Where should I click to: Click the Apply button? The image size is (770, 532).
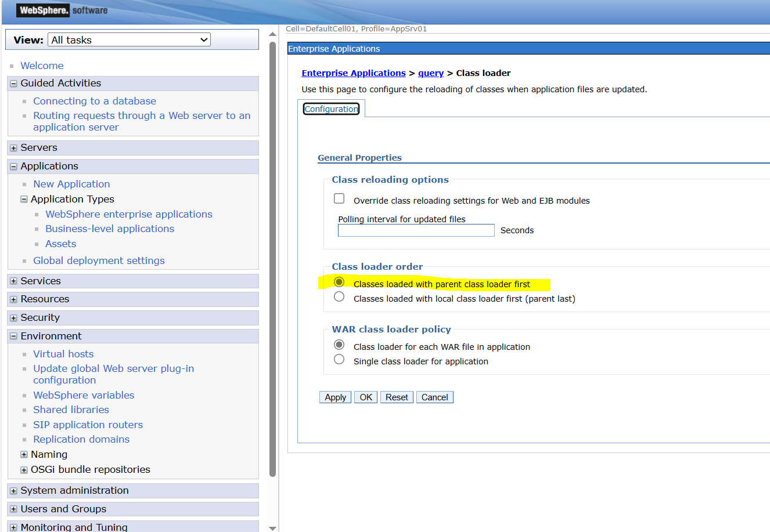click(x=335, y=397)
